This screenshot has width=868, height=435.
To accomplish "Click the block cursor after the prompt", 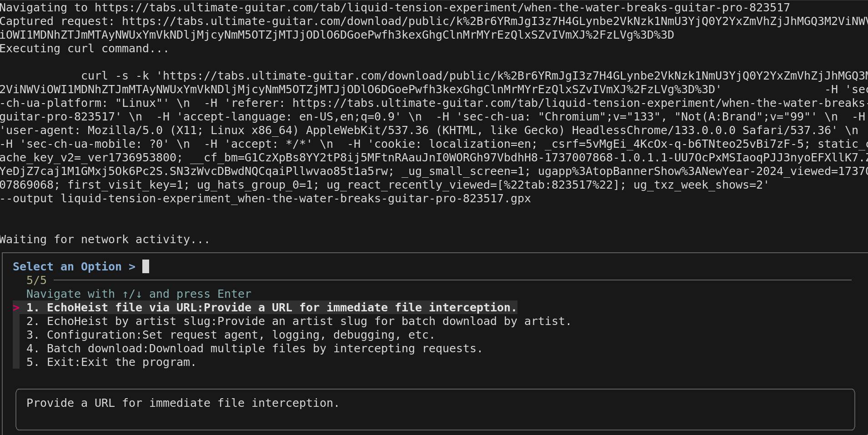I will point(146,267).
